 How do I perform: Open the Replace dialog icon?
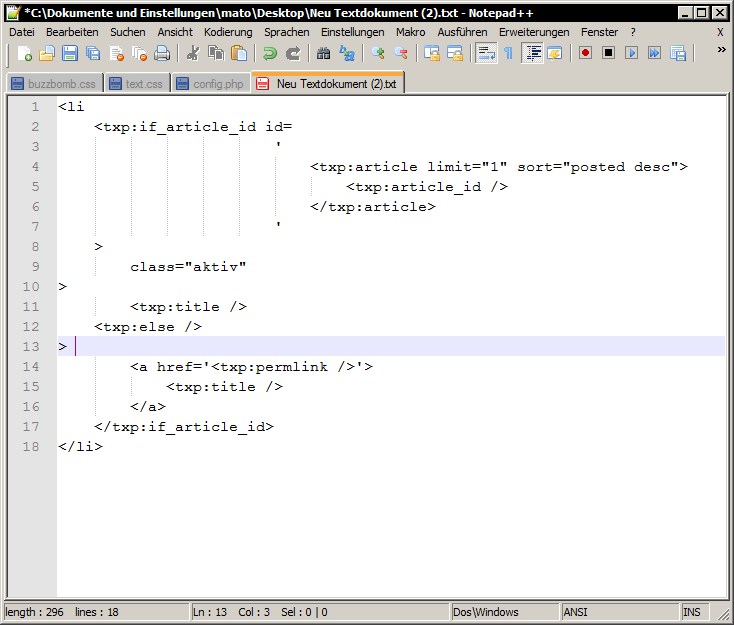click(347, 53)
